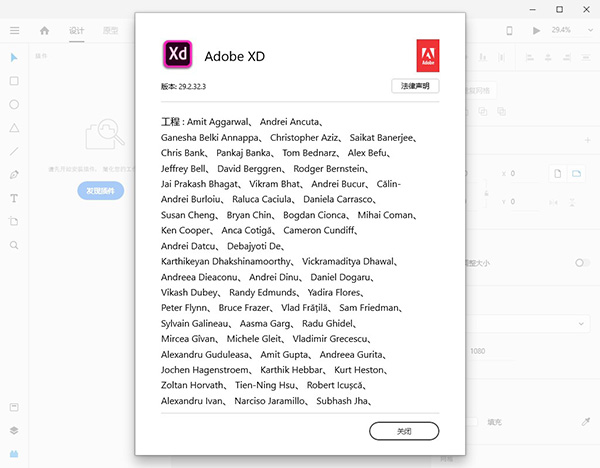Image resolution: width=600 pixels, height=468 pixels.
Task: Click the fill eyedropper icon
Action: tap(585, 422)
